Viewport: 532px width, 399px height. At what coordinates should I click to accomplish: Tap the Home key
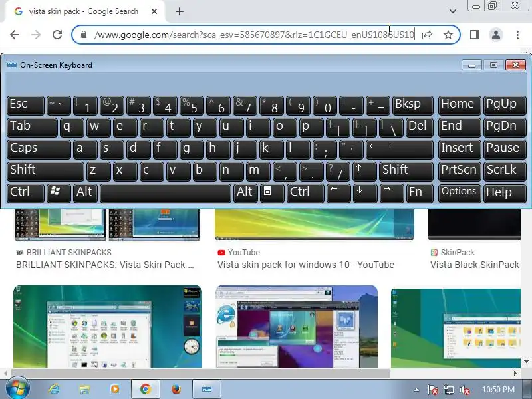[x=460, y=106]
